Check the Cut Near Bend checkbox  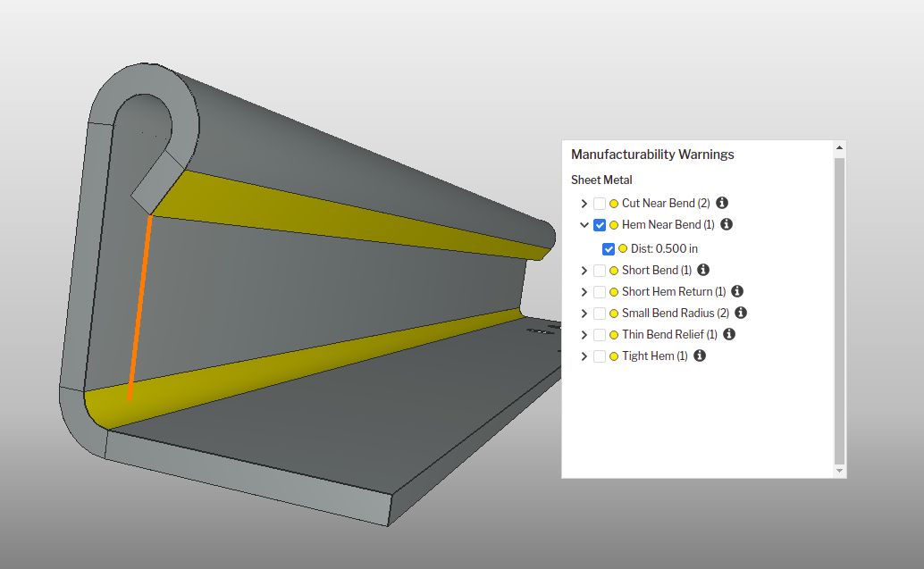599,203
